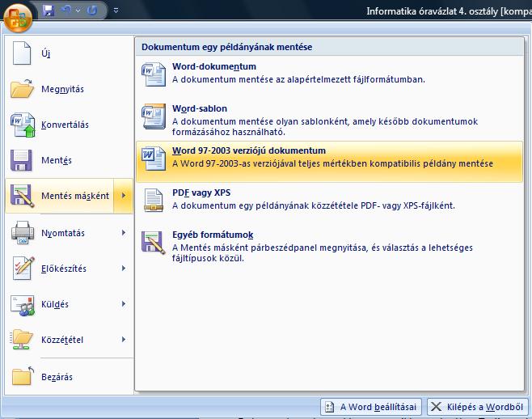
Task: Click the header Dokumentum egy példányának mentése
Action: (226, 47)
